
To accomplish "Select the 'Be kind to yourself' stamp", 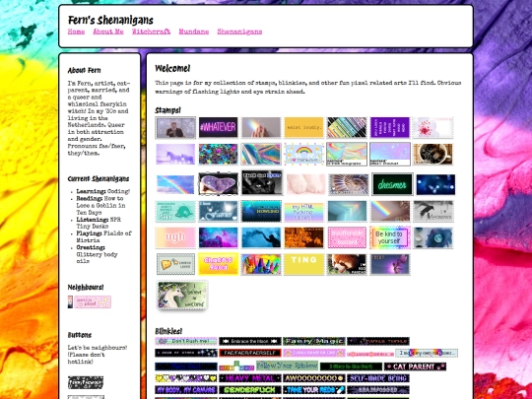I will coord(390,237).
